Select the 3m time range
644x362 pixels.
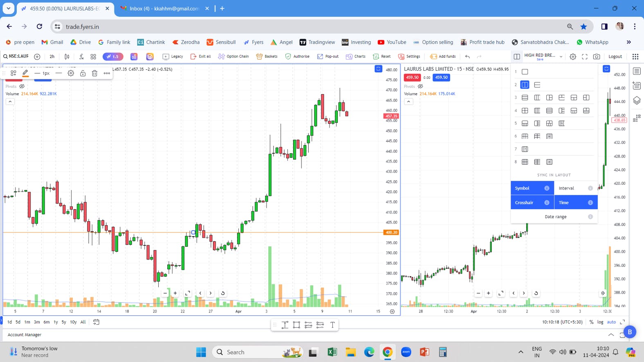click(x=37, y=322)
